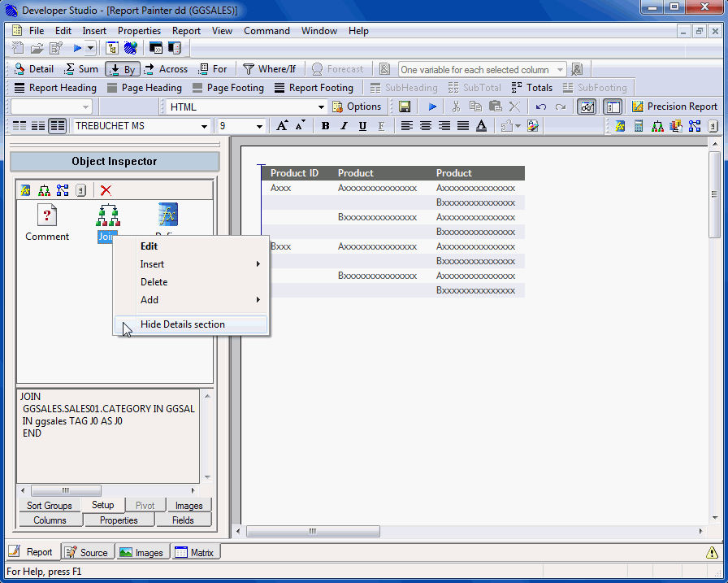Apply bold formatting with B icon

point(326,126)
